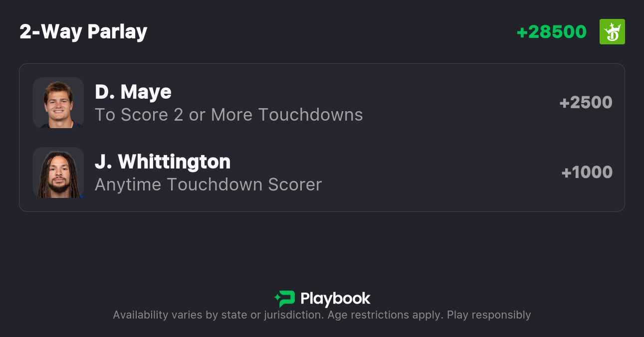Click the Playbook wordmark text
This screenshot has height=337, width=644.
(x=335, y=299)
